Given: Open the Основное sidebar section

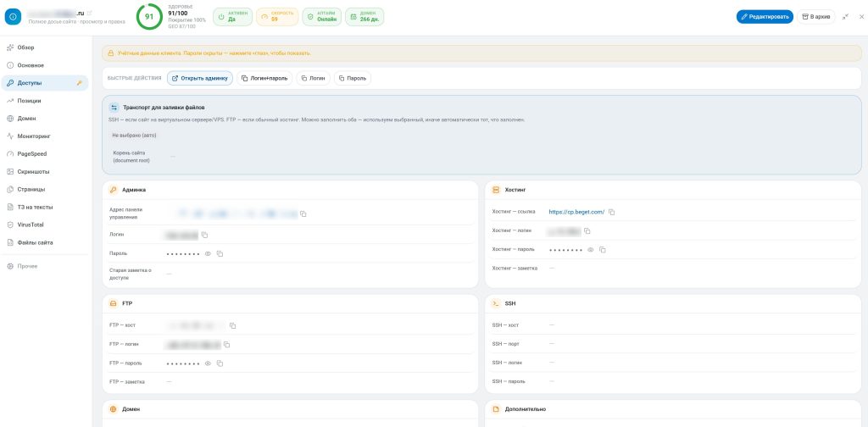Looking at the screenshot, I should point(45,65).
